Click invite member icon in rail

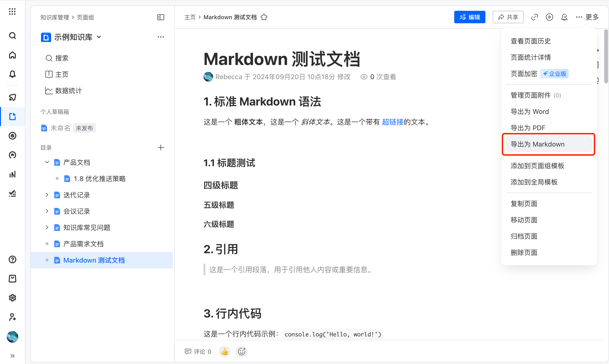[12, 317]
